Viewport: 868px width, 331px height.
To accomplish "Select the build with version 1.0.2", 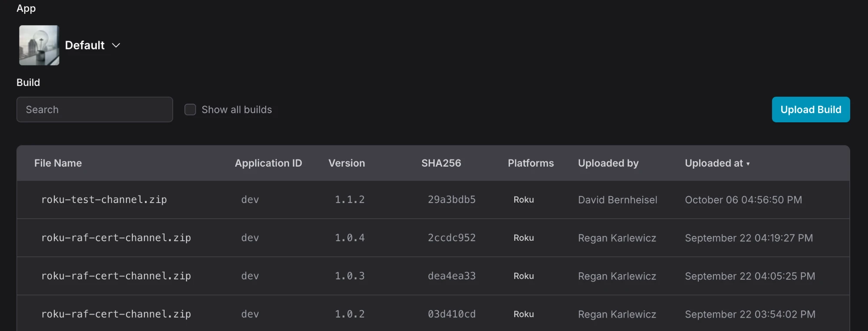I will 433,313.
